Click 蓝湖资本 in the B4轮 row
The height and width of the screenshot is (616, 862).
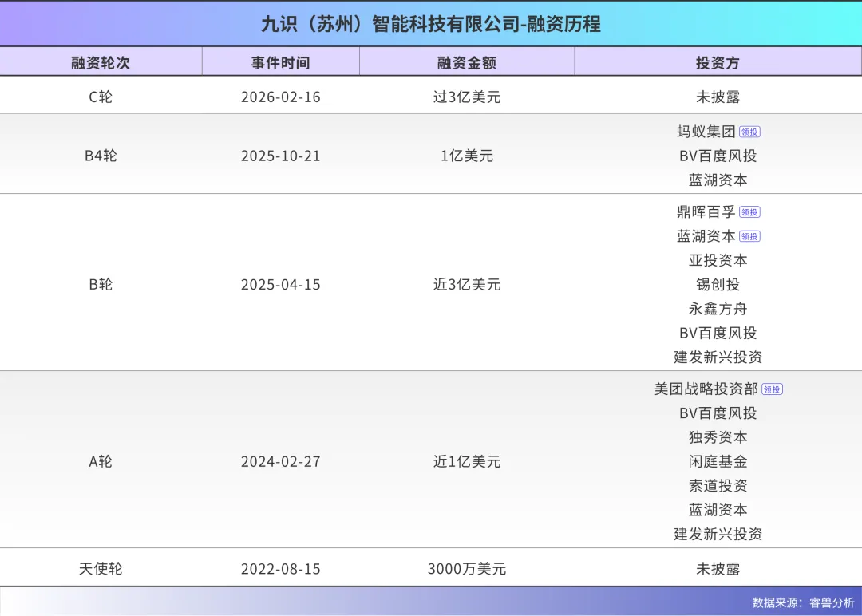point(718,180)
